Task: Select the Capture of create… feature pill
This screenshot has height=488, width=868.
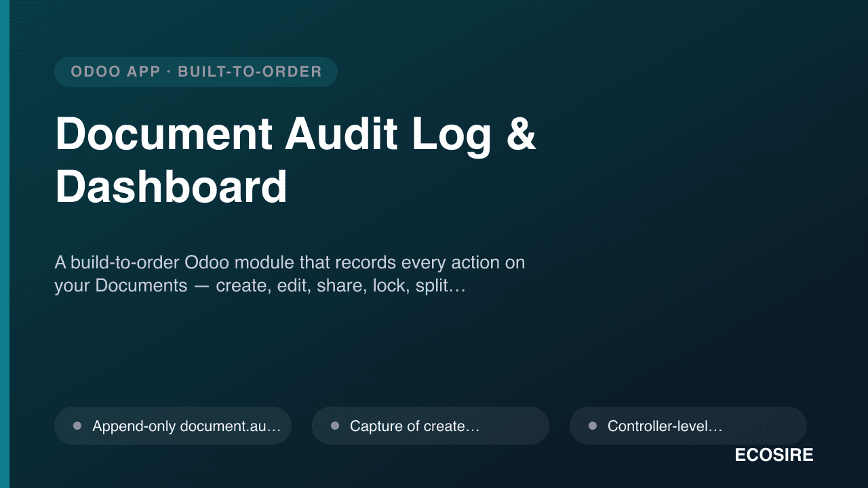Action: tap(431, 426)
